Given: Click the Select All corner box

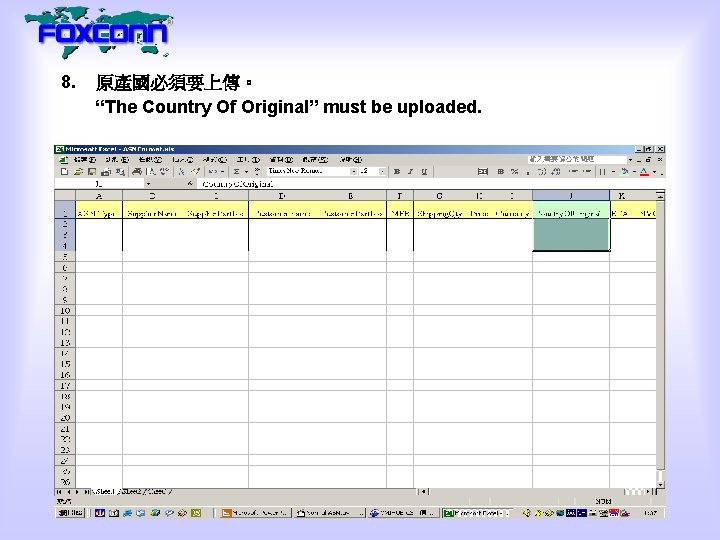Looking at the screenshot, I should tap(65, 196).
